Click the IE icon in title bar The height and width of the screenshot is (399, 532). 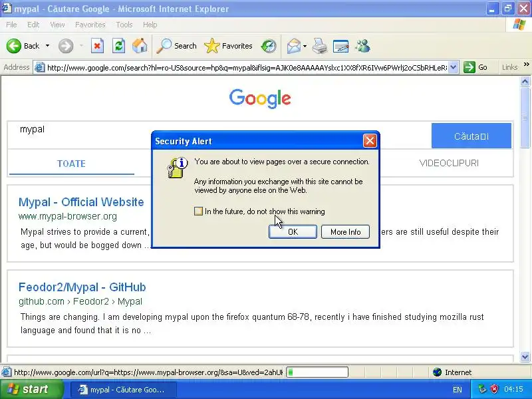point(7,8)
